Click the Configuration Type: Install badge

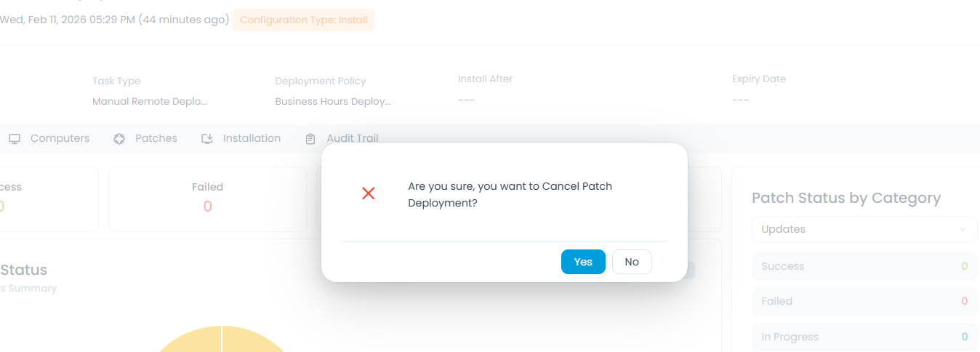pyautogui.click(x=303, y=20)
